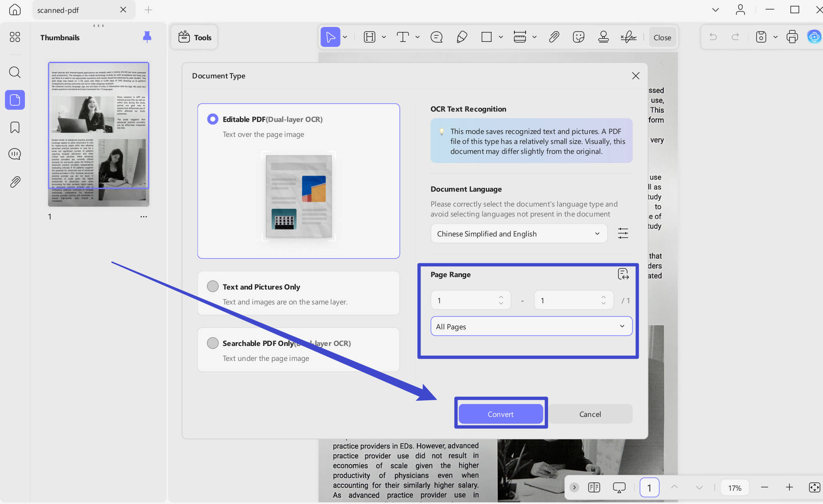
Task: Select the Searchable PDF Only radio button
Action: click(x=213, y=343)
